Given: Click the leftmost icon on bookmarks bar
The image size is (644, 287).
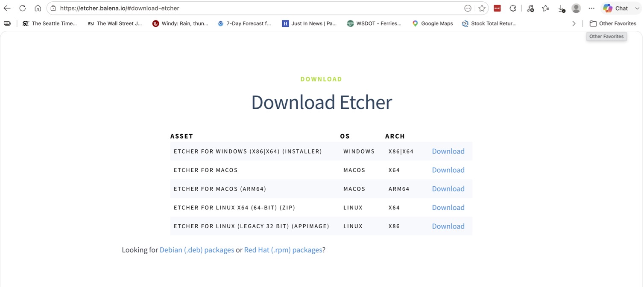Looking at the screenshot, I should 7,23.
